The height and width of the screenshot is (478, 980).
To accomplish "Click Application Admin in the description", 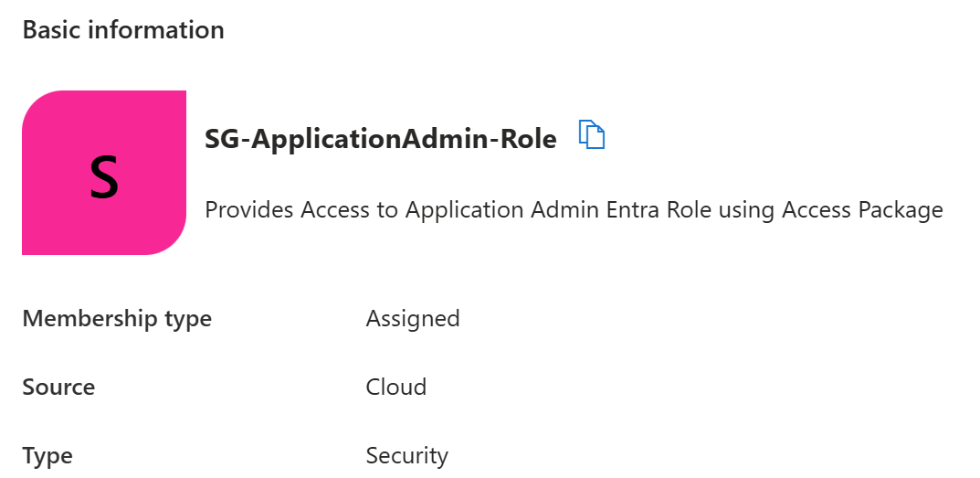I will click(502, 210).
